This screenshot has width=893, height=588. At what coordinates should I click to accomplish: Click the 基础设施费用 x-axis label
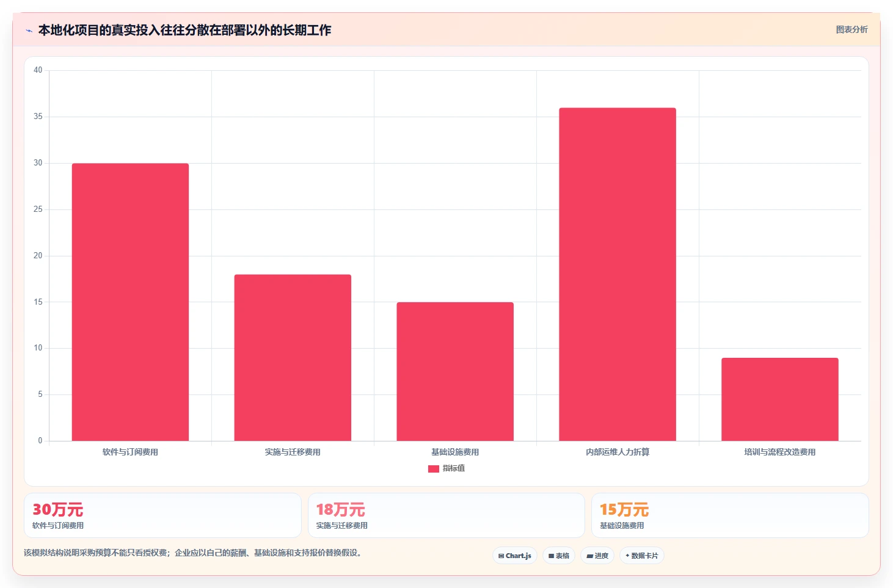tap(455, 452)
